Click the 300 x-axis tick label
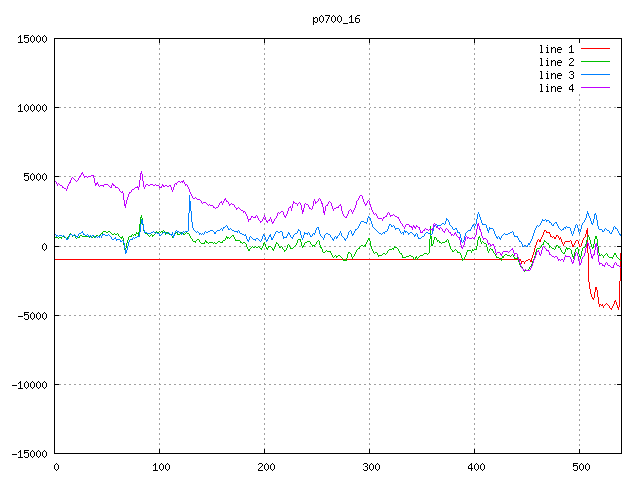This screenshot has height=480, width=640. pyautogui.click(x=369, y=467)
